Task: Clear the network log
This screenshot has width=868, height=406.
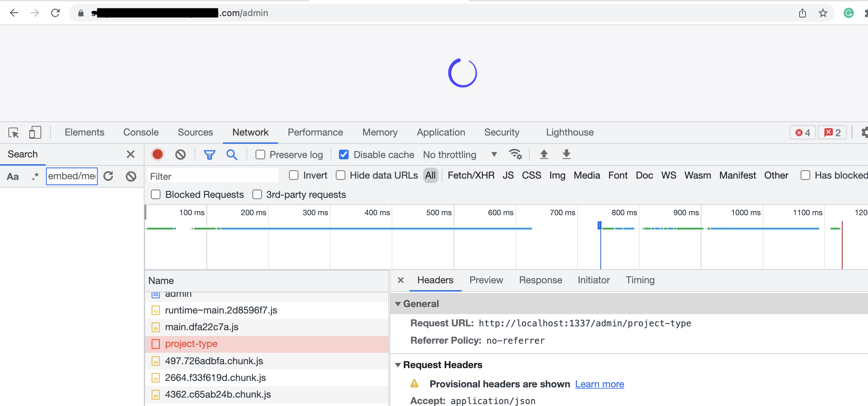Action: pos(180,154)
